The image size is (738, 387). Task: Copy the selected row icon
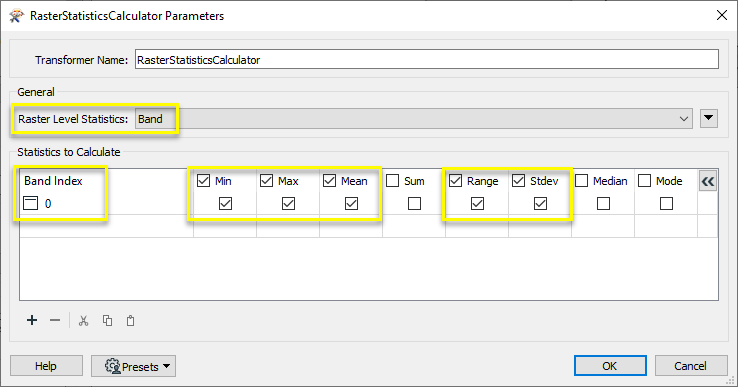107,321
